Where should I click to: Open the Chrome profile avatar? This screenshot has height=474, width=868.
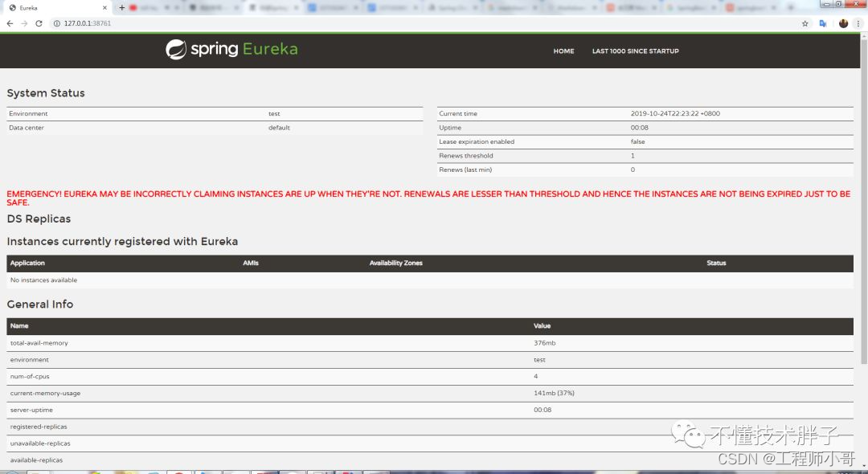[x=843, y=23]
